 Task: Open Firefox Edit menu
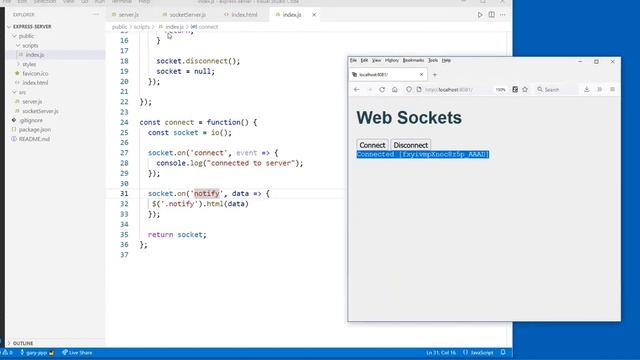click(364, 60)
